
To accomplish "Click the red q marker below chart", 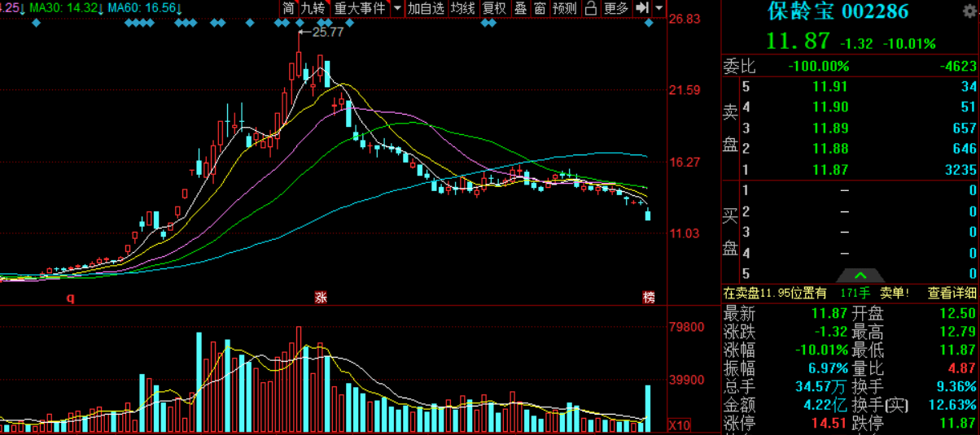I will [70, 298].
